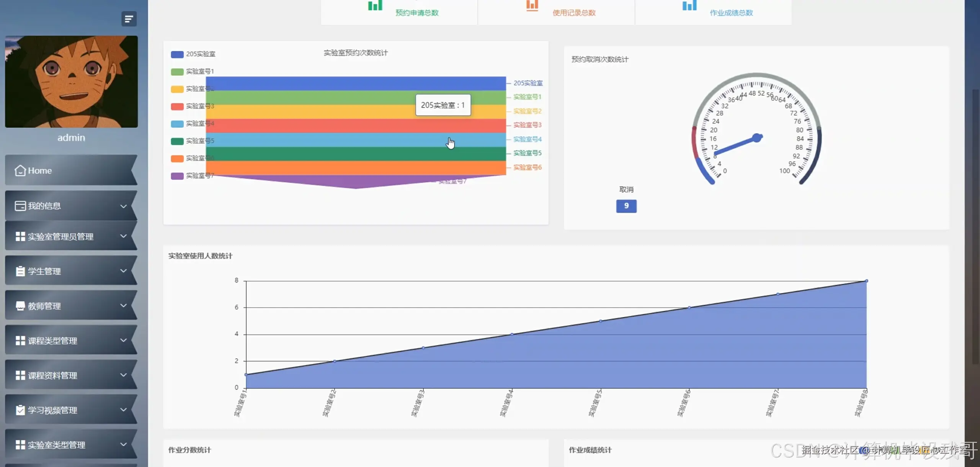This screenshot has width=980, height=467.
Task: Click the 学生管理 clipboard icon
Action: [20, 271]
